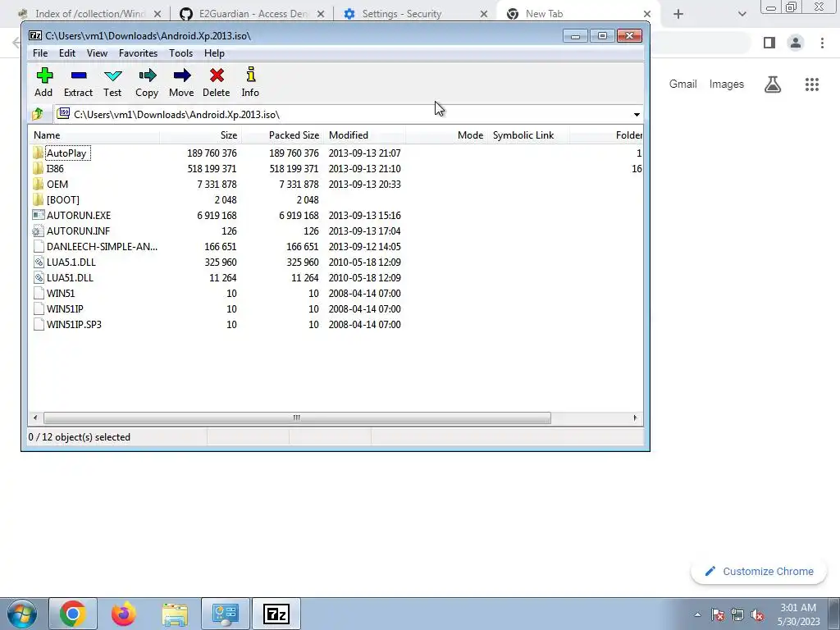Sort by the Modified column header
Image resolution: width=840 pixels, height=630 pixels.
(365, 135)
